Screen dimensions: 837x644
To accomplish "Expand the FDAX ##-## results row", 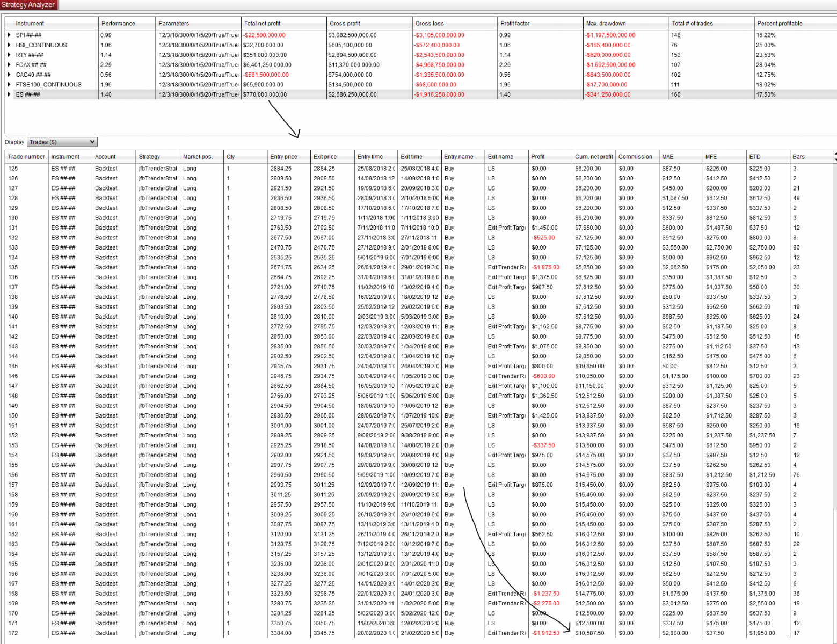I will tap(9, 64).
